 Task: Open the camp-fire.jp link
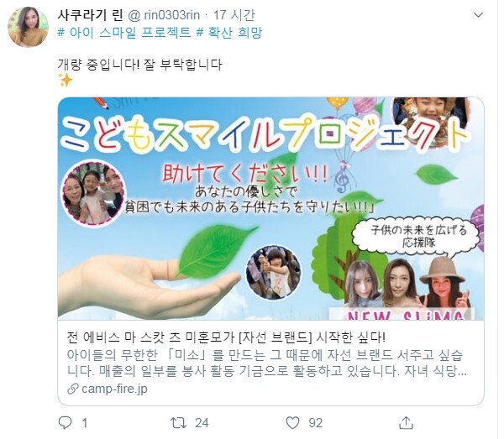pos(114,389)
